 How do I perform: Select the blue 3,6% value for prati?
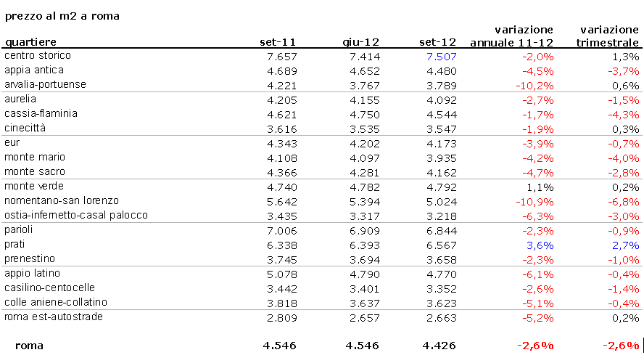click(540, 245)
